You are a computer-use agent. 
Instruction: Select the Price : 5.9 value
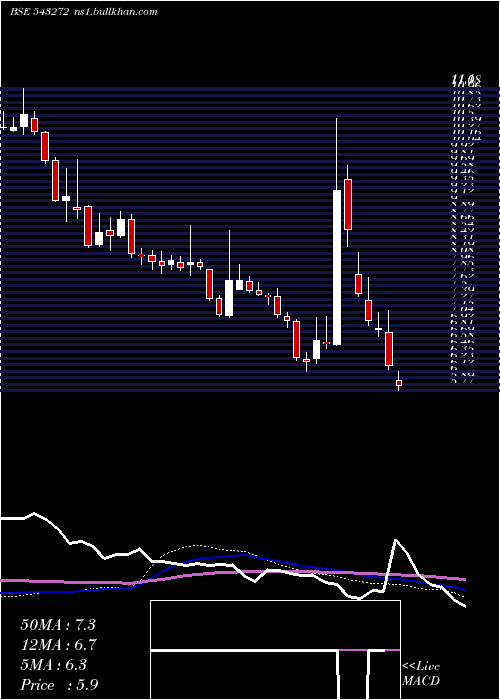pyautogui.click(x=59, y=685)
